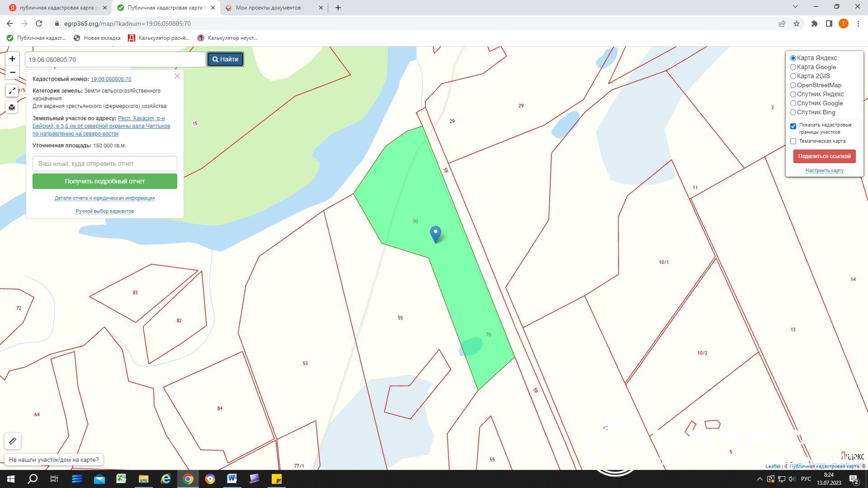Click the print map icon
The height and width of the screenshot is (488, 868).
pyautogui.click(x=12, y=108)
